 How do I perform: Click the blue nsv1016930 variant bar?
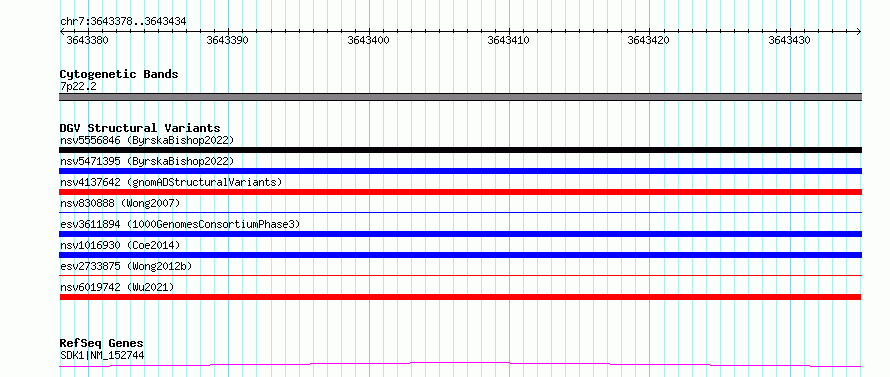pyautogui.click(x=460, y=255)
